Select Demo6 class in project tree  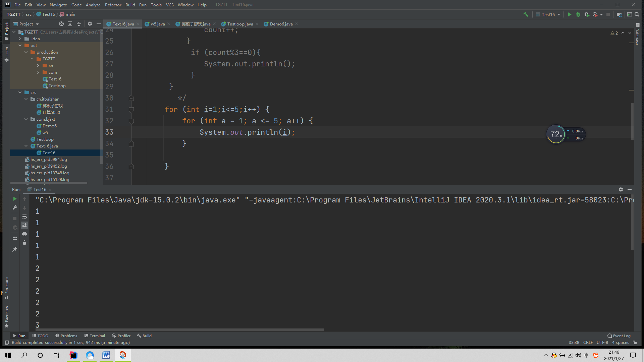coord(50,126)
